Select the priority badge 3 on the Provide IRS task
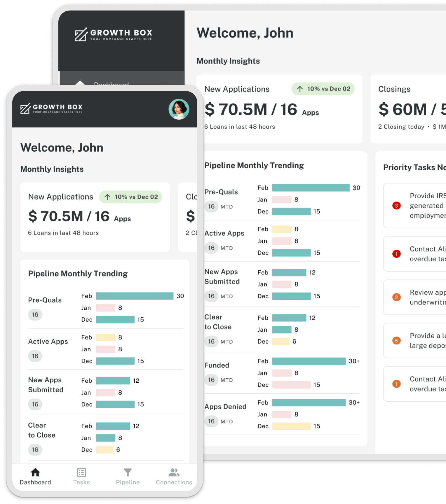Screen dimensions: 446x504 point(396,206)
